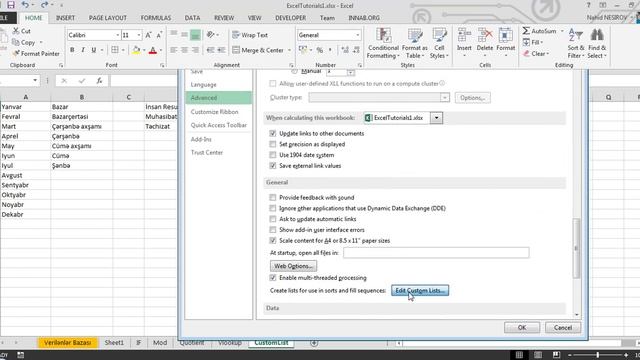Toggle Update links to other documents
The width and height of the screenshot is (640, 360).
(273, 133)
